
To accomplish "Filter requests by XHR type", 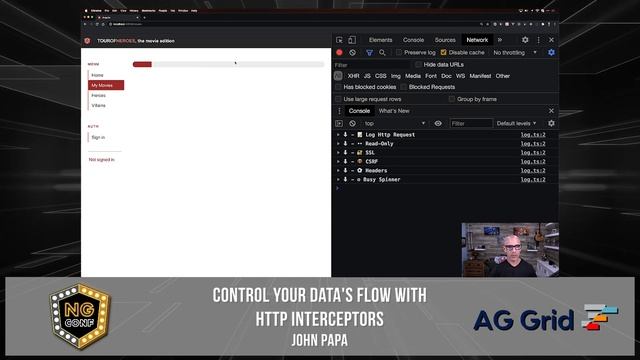I will tap(353, 76).
